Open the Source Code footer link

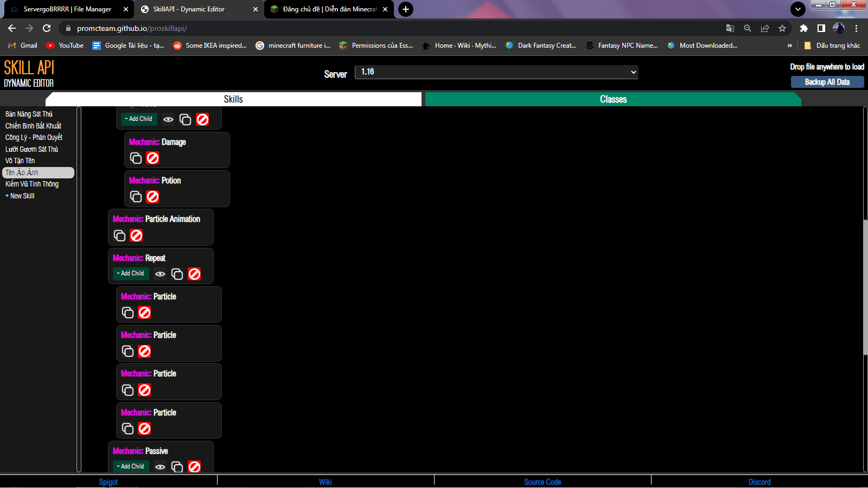point(542,482)
